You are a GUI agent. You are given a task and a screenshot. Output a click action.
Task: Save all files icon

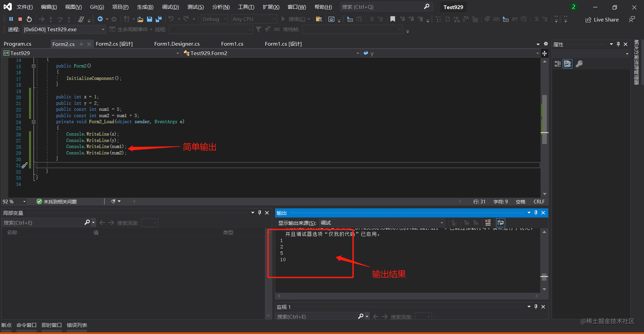pos(159,19)
